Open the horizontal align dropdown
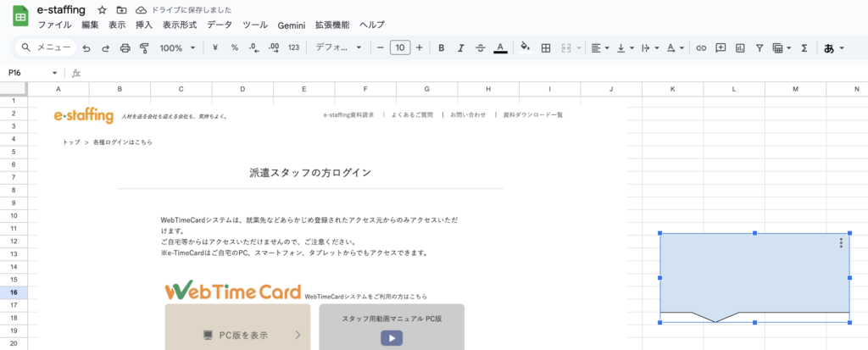Viewport: 868px width, 350px height. (600, 48)
